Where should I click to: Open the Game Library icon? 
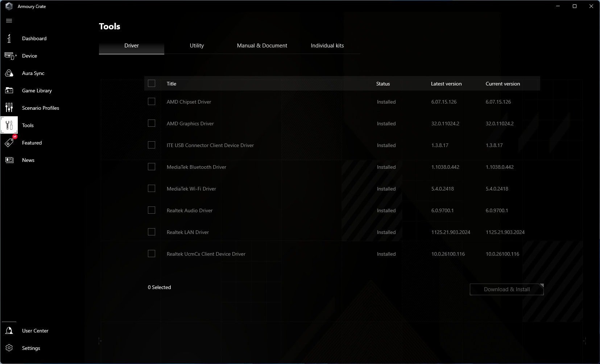coord(9,91)
